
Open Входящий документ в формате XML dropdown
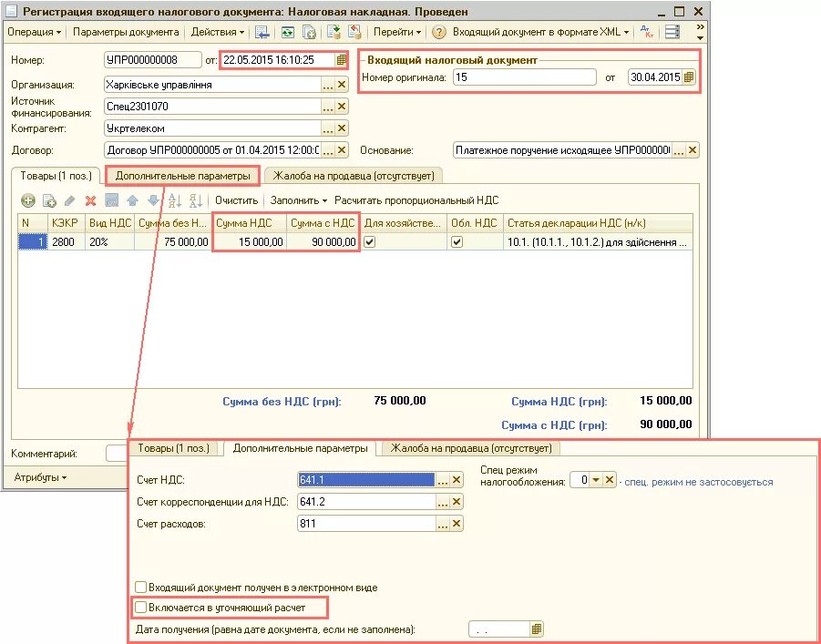click(x=541, y=32)
